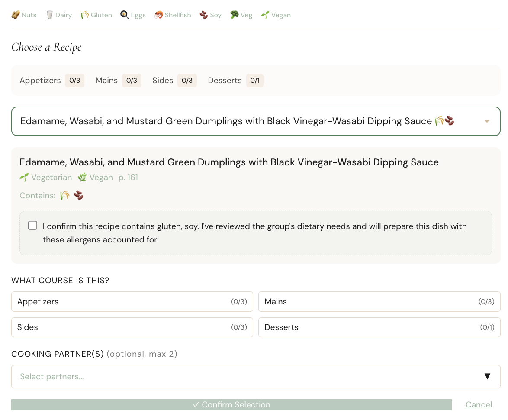Select the Desserts category tab
This screenshot has height=420, width=508.
(x=225, y=81)
